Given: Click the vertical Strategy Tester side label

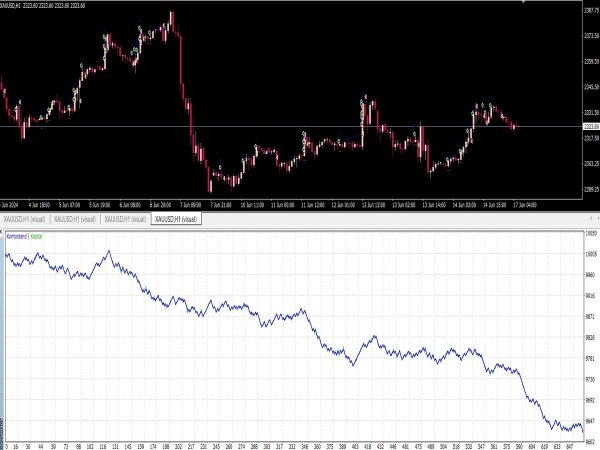Looking at the screenshot, I should (x=2, y=430).
